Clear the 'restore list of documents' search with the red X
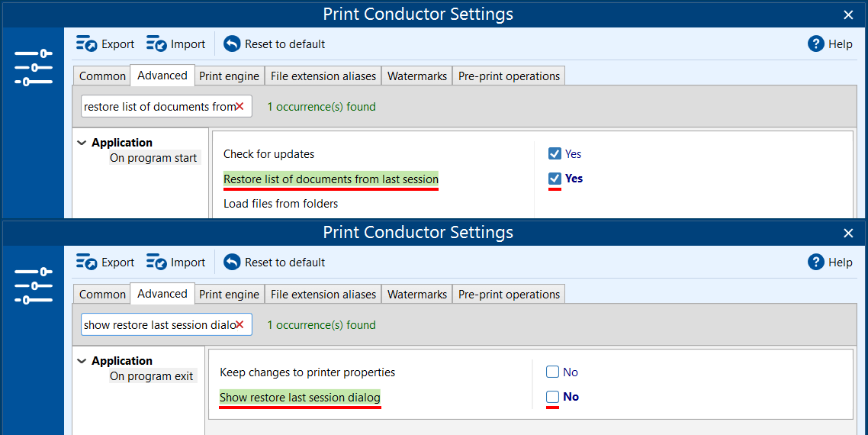 [240, 107]
